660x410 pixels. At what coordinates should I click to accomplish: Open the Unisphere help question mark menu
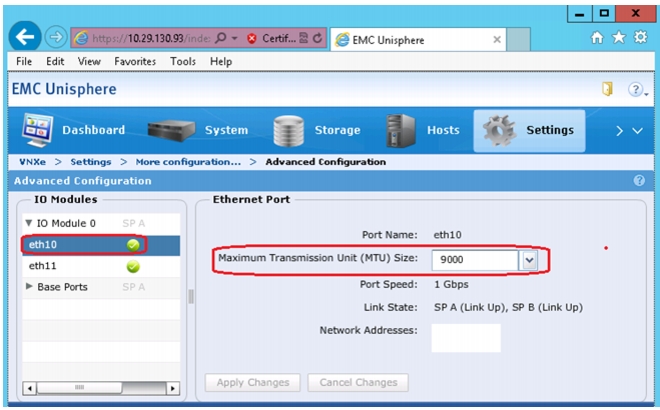[637, 89]
